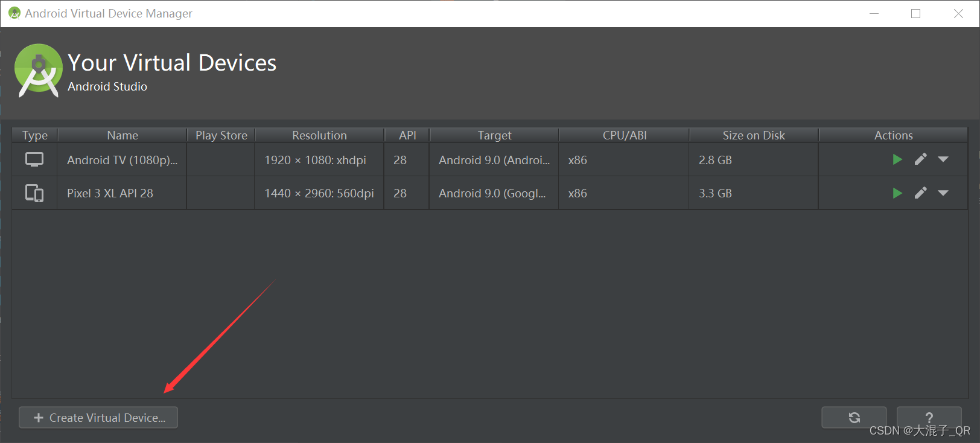Open more actions for Android TV device
This screenshot has height=443, width=980.
[x=943, y=159]
